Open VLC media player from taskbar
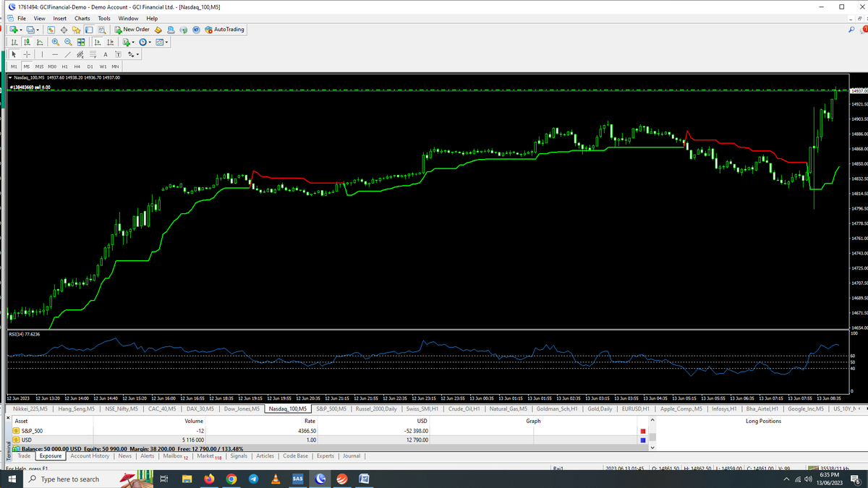Image resolution: width=868 pixels, height=488 pixels. tap(276, 479)
